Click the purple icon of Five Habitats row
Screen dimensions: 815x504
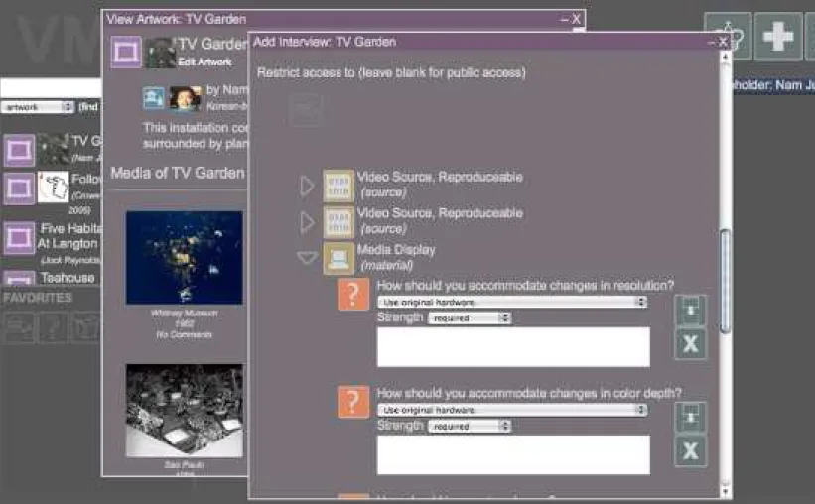coord(19,238)
